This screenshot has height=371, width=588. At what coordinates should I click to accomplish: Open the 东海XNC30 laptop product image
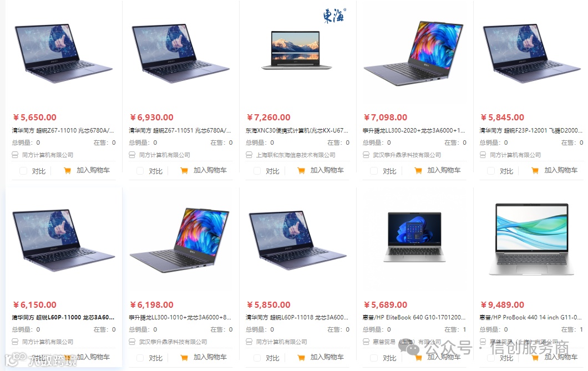[296, 50]
